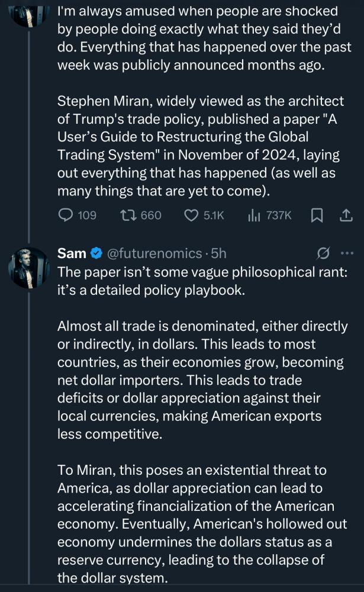Tap the share icon on first tweet
Viewport: 364px width, 592px height.
coord(345,215)
